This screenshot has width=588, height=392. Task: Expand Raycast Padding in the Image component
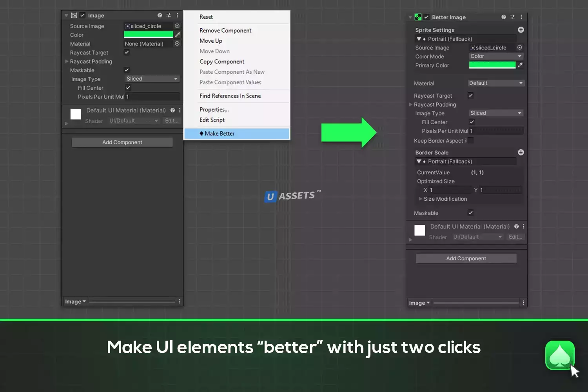coord(67,61)
